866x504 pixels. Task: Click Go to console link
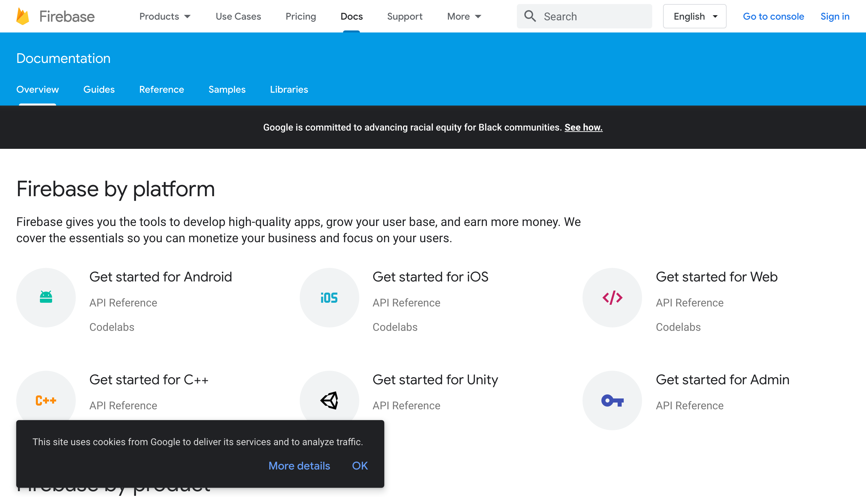click(x=773, y=16)
